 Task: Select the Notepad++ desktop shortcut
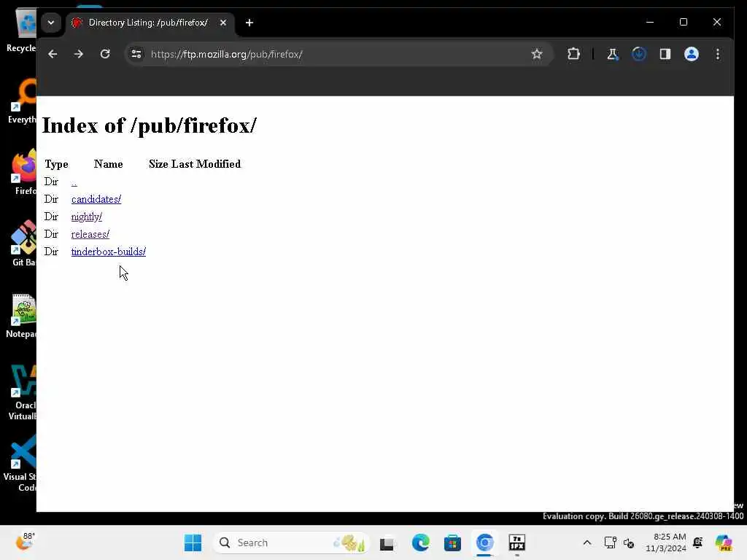[22, 316]
